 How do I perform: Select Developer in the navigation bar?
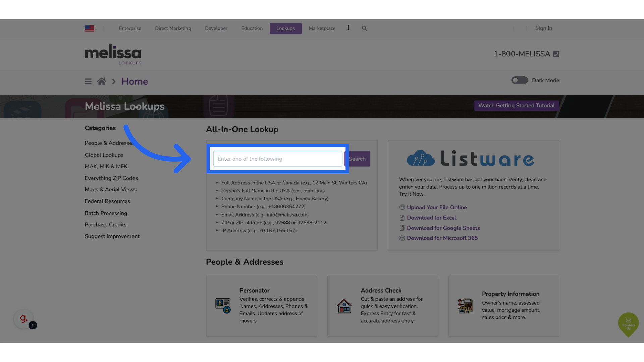(x=216, y=28)
